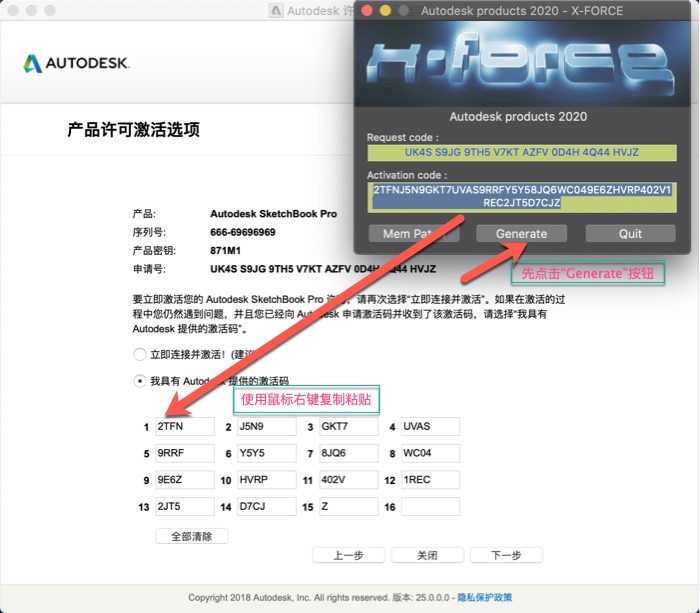Screen dimensions: 700x613
Task: Click activation field 14 containing D7CJ
Action: pos(267,507)
